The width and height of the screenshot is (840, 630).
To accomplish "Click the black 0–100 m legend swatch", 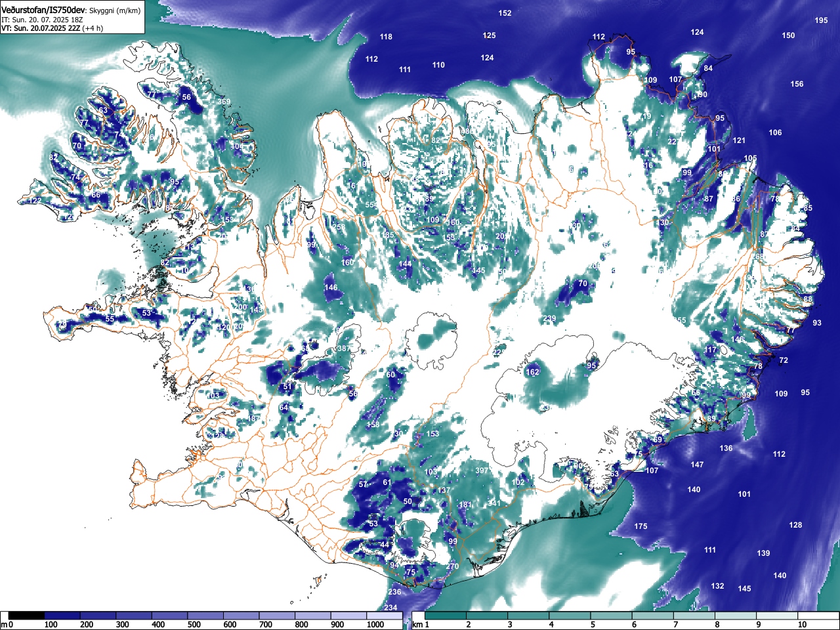I will (x=27, y=616).
